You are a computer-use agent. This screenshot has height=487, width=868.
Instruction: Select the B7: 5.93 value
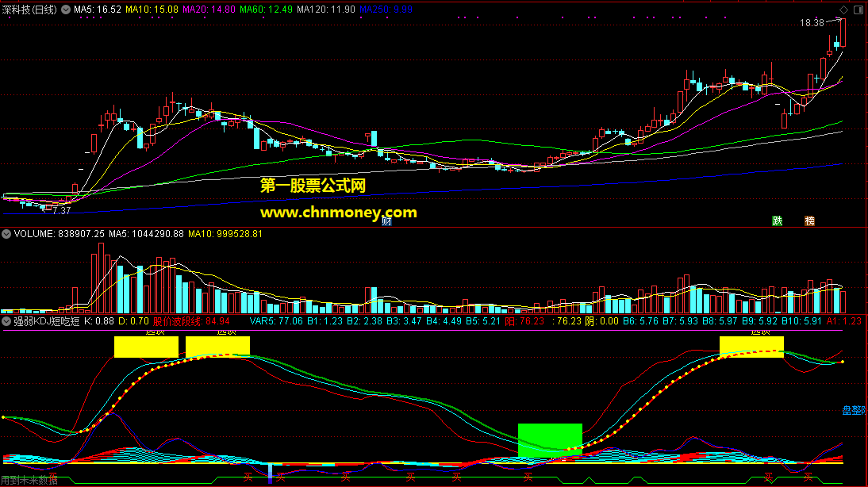tap(681, 321)
